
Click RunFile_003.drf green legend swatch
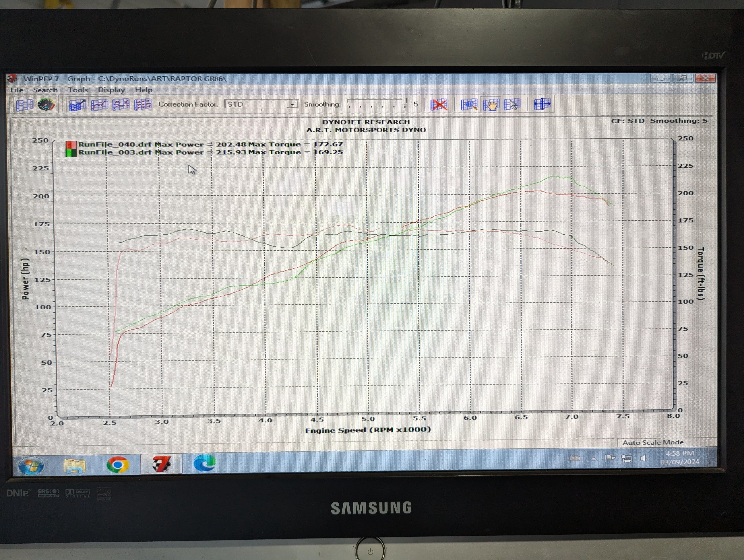(71, 153)
